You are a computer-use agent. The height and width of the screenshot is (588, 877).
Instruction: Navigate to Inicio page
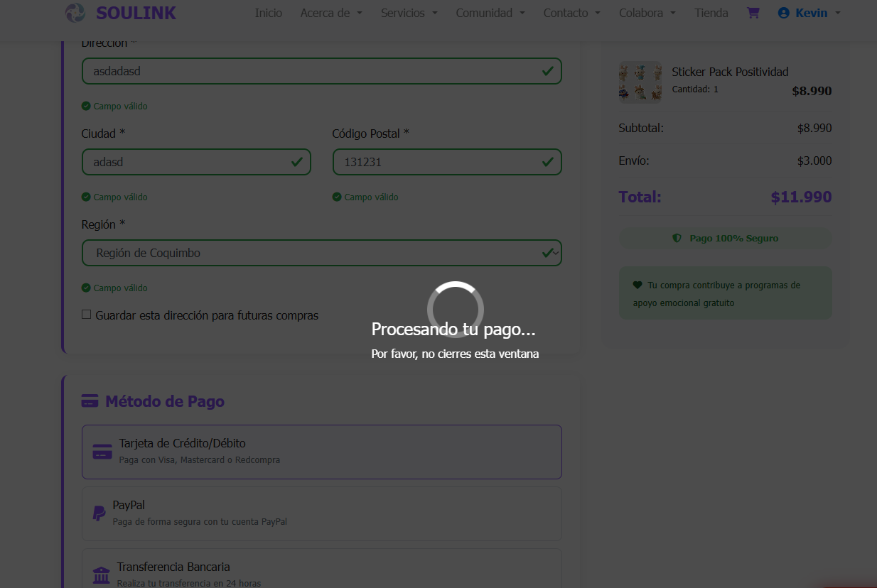[x=269, y=13]
